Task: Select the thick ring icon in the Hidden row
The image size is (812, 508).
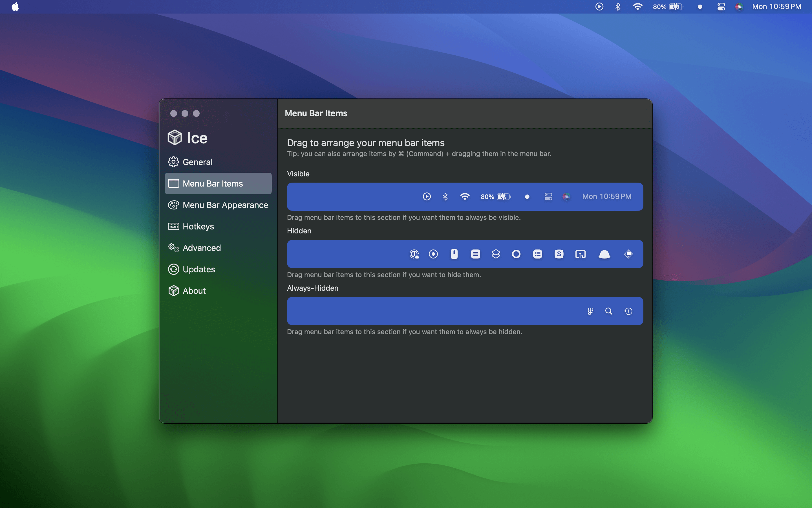Action: click(517, 254)
